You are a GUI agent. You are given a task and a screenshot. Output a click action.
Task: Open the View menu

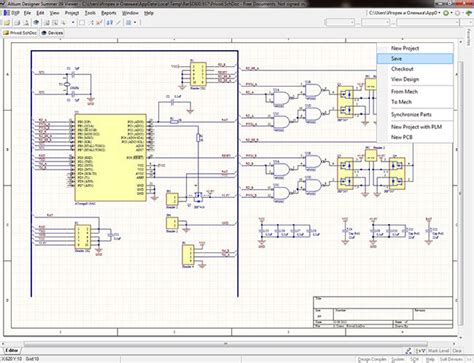pos(54,13)
